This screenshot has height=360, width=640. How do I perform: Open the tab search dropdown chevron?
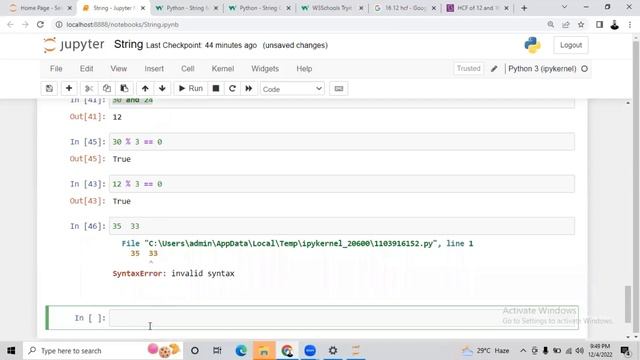click(564, 7)
